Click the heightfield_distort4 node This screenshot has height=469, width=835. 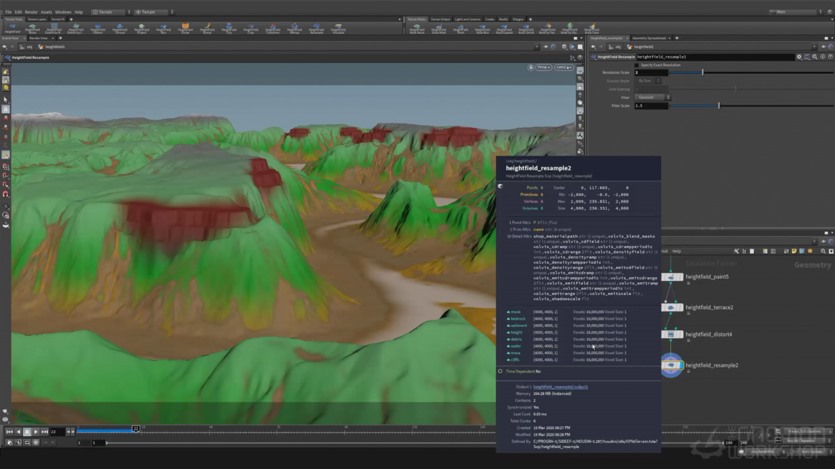click(672, 334)
